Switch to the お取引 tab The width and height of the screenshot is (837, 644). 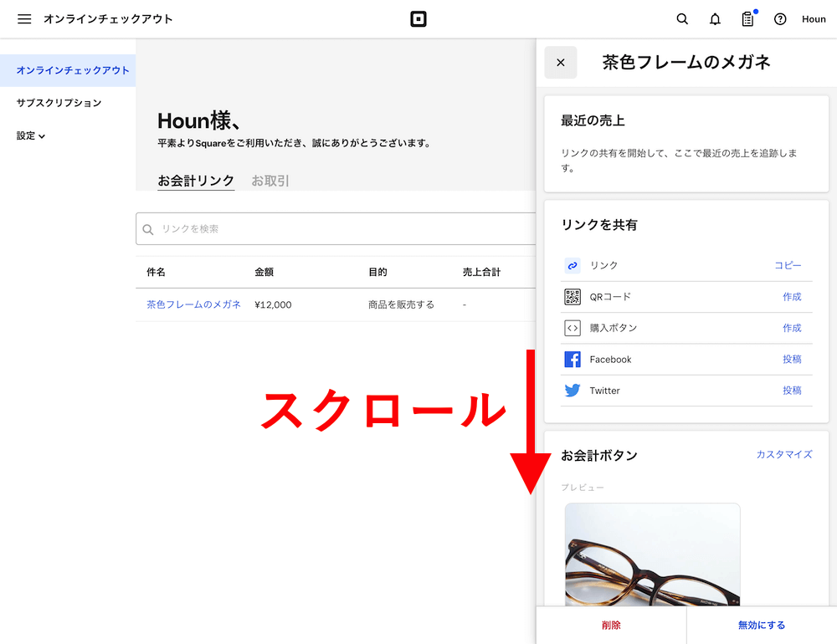270,181
